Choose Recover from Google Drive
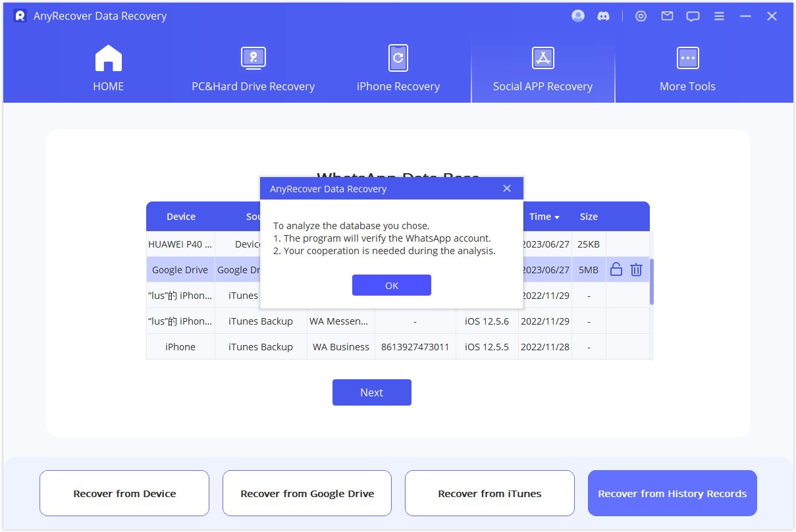This screenshot has height=532, width=796. (x=307, y=493)
